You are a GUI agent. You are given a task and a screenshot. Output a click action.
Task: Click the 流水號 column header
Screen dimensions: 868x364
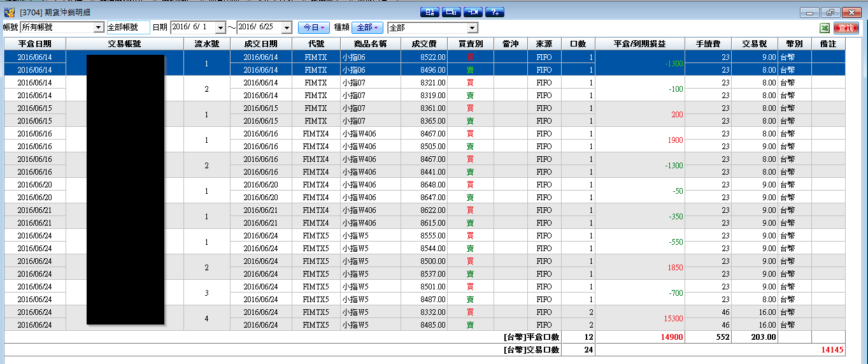tap(206, 44)
